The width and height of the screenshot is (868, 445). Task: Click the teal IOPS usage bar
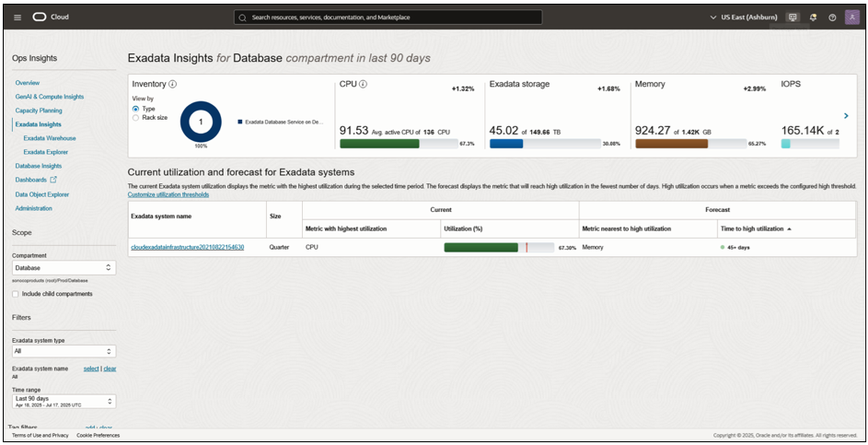coord(785,144)
